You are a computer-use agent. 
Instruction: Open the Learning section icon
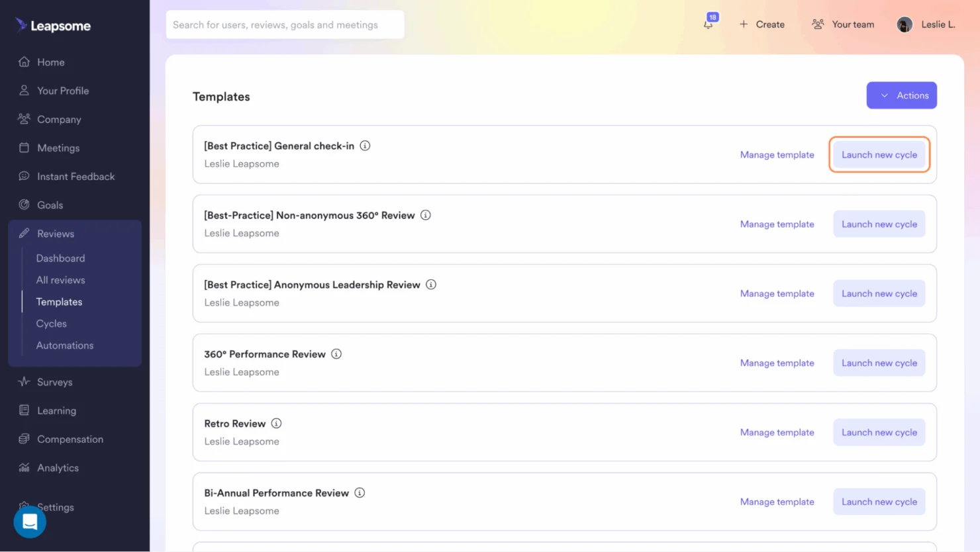pyautogui.click(x=24, y=410)
